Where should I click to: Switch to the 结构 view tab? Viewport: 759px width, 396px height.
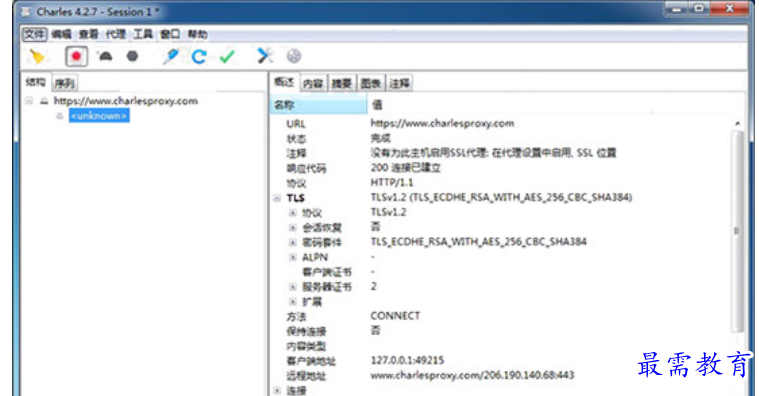35,82
